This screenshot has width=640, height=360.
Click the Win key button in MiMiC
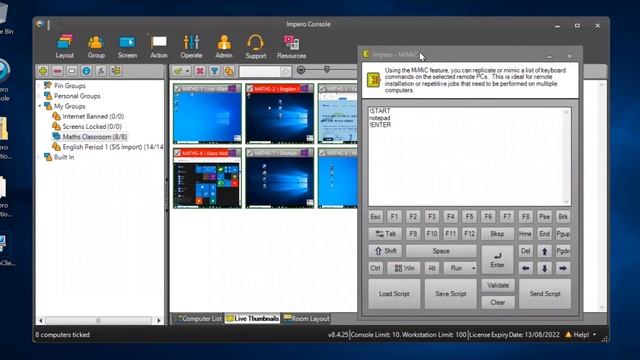click(x=404, y=268)
